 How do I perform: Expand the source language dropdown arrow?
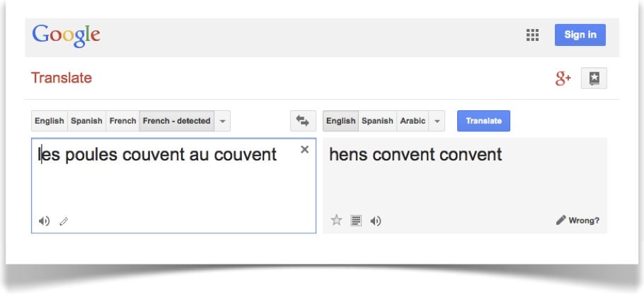click(222, 121)
